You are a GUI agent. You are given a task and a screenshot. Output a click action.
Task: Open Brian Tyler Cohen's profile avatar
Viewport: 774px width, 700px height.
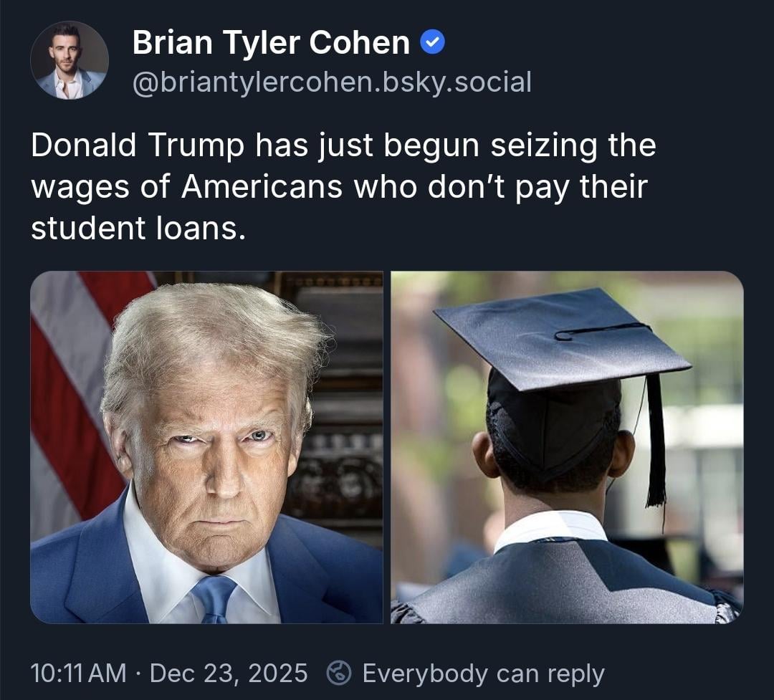pos(69,60)
